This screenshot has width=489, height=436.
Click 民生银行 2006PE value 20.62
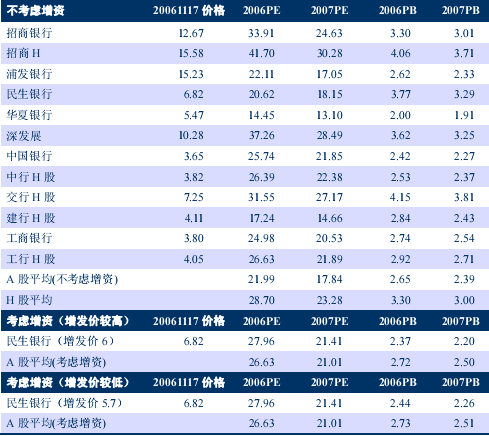[261, 94]
